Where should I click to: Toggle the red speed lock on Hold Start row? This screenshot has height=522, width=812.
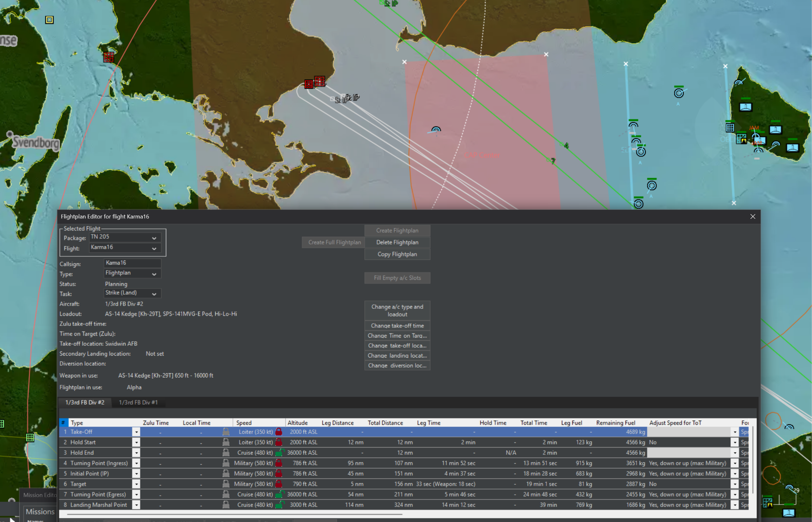tap(279, 442)
